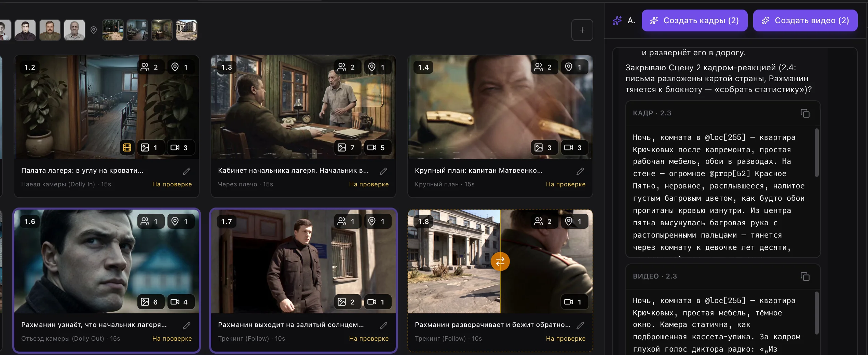Click the scrollbar in the КАДР 2.3 text box

(816, 153)
